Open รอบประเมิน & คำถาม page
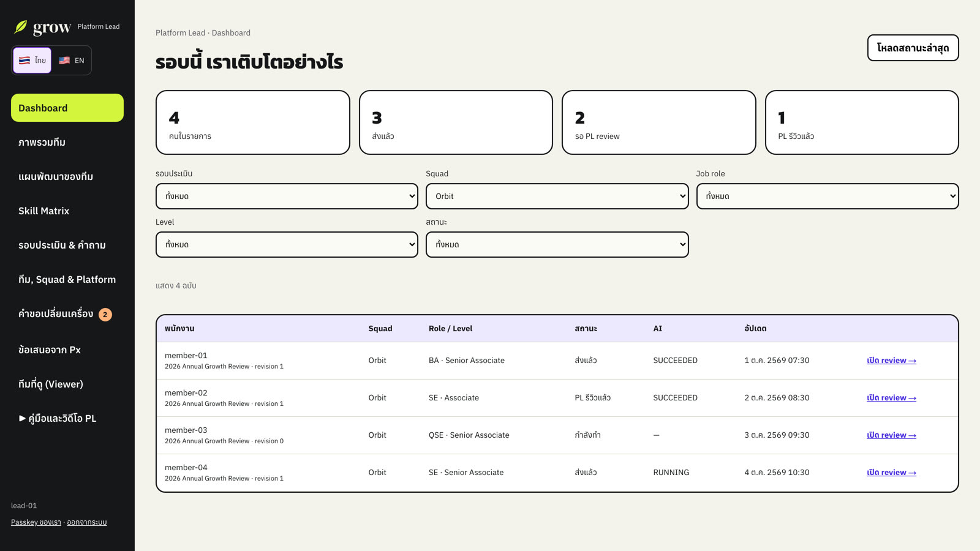The width and height of the screenshot is (980, 551). (x=67, y=245)
